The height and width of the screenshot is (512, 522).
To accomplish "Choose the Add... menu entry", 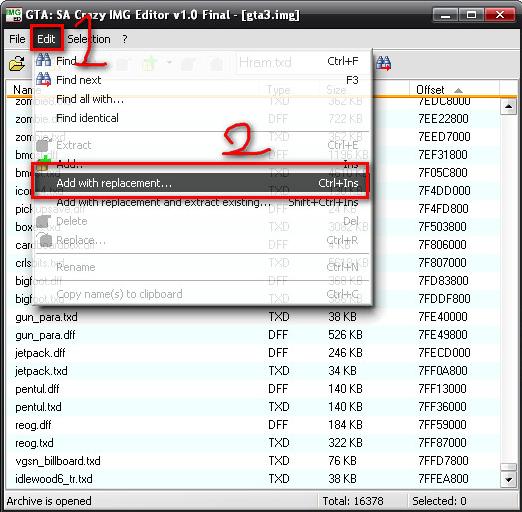I will (x=202, y=164).
